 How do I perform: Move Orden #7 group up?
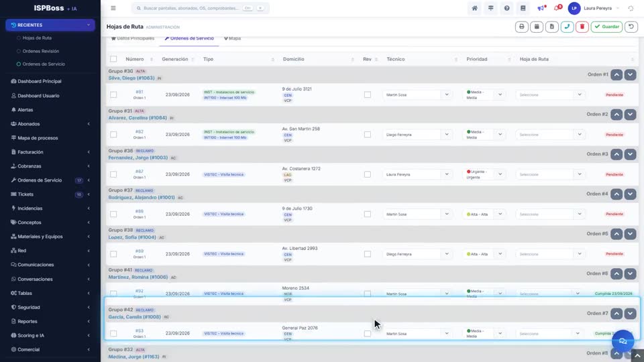pyautogui.click(x=616, y=314)
